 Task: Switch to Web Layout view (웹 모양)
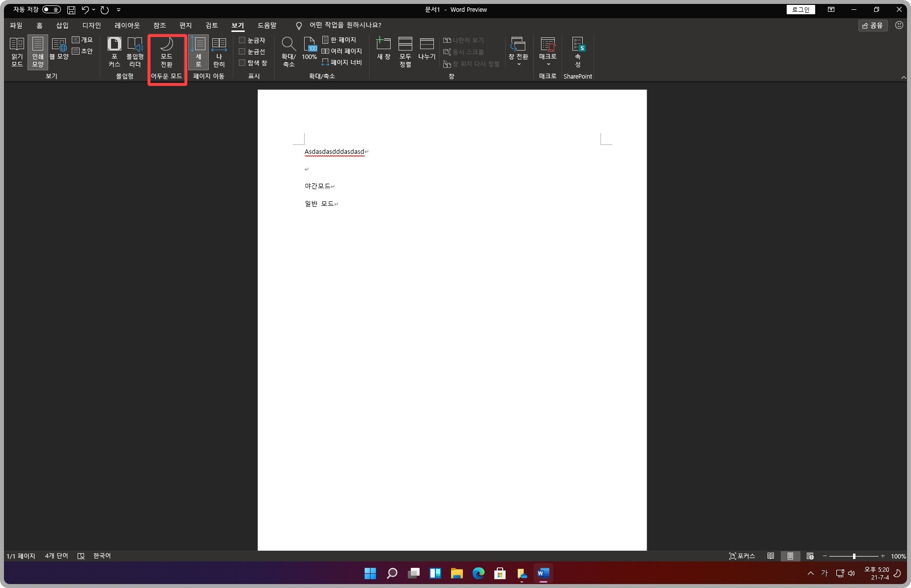[59, 49]
